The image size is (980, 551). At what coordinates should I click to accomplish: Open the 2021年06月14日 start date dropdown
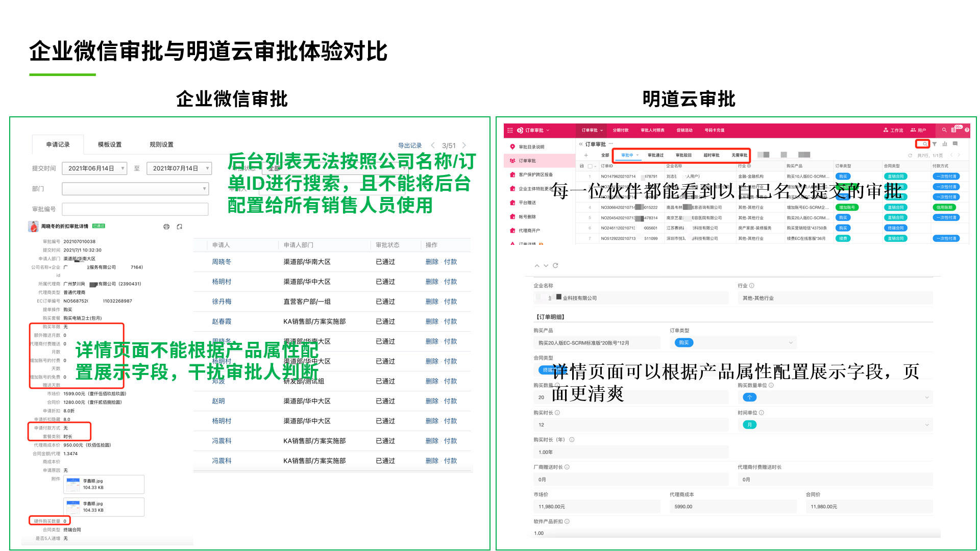point(94,168)
